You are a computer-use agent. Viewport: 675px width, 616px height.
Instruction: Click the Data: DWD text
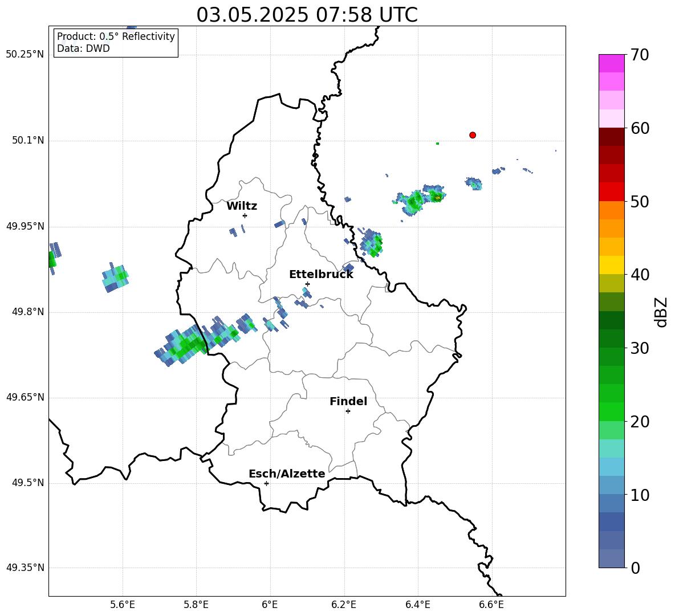tap(83, 48)
